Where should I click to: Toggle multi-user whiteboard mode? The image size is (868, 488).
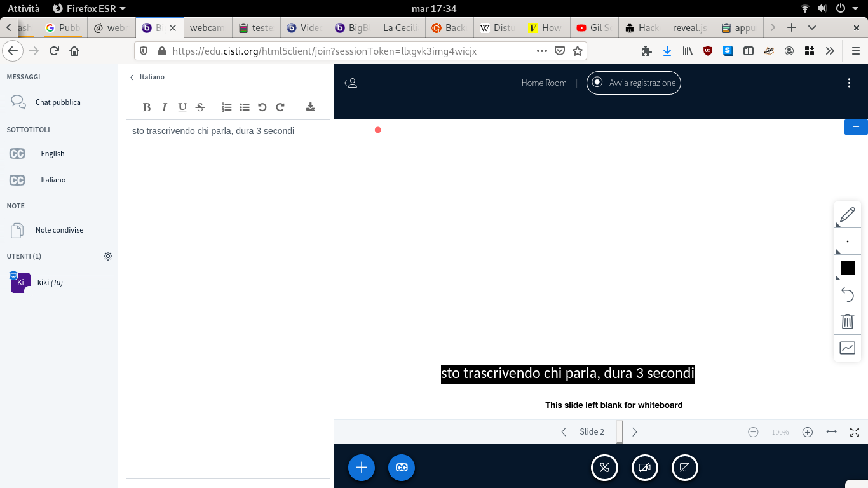point(848,348)
